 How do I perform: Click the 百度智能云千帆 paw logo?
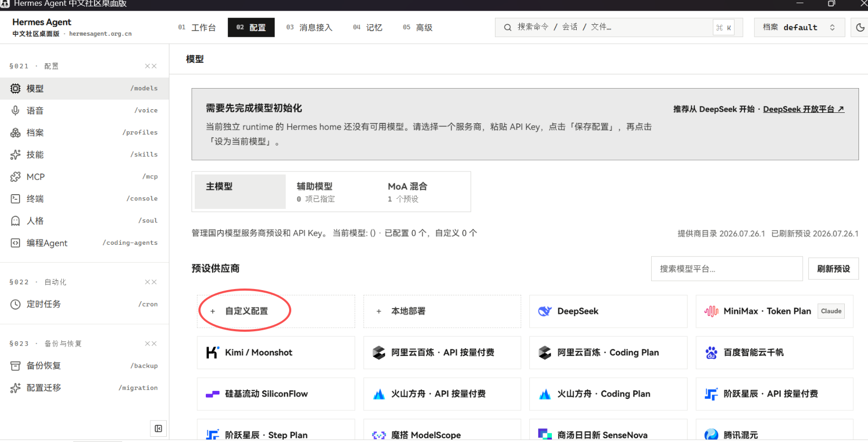(711, 352)
